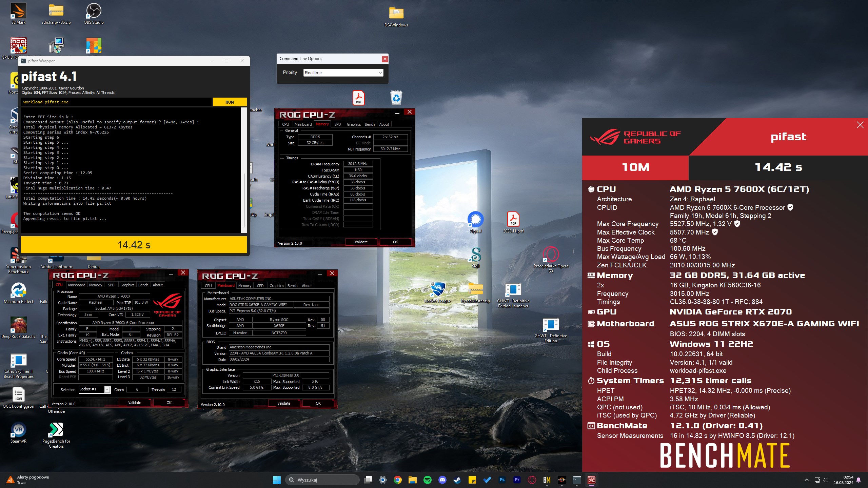Launch Rocket League from the desktop
The image size is (868, 488).
[438, 292]
